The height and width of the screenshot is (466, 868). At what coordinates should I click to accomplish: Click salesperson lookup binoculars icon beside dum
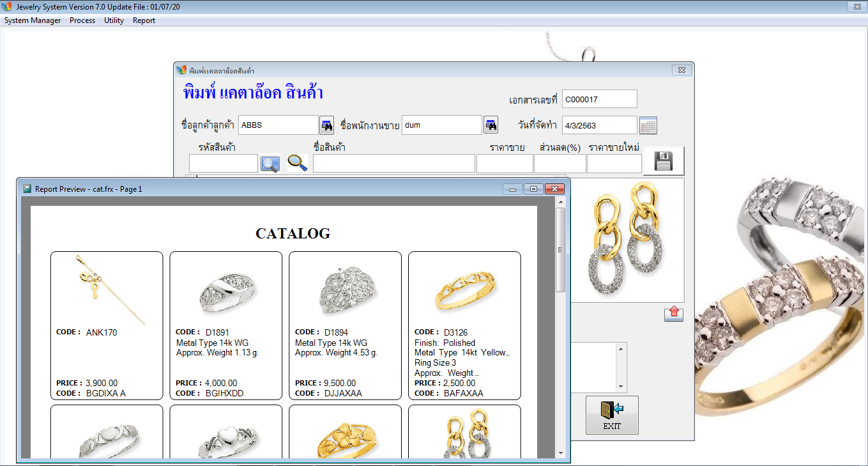(x=491, y=125)
